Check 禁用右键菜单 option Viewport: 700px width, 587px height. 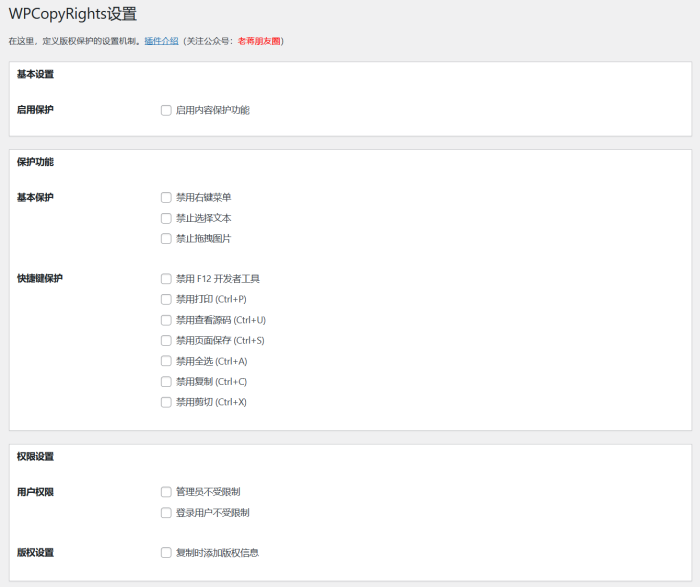point(166,197)
